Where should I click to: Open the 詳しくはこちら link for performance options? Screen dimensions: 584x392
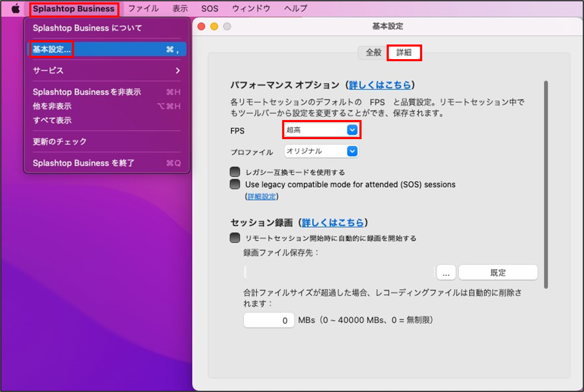[x=380, y=85]
